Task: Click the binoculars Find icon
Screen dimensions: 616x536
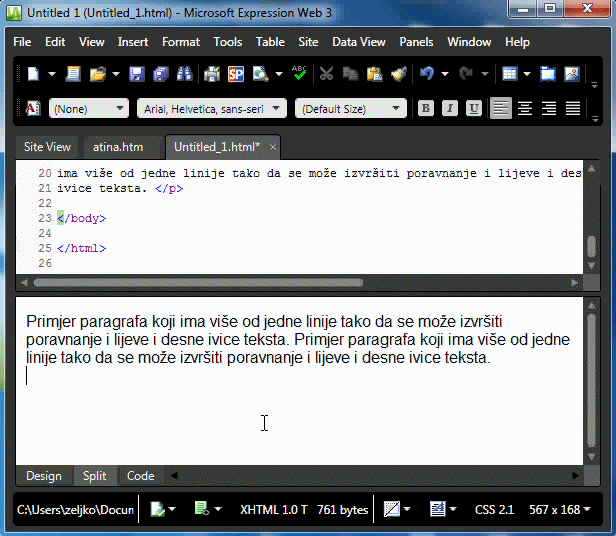Action: click(x=184, y=74)
